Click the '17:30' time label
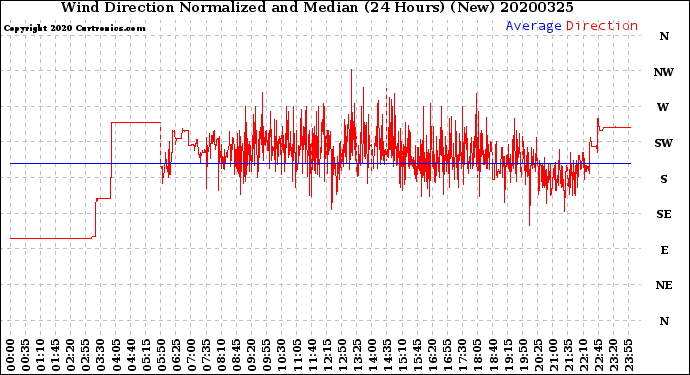690x375 pixels. click(x=463, y=355)
